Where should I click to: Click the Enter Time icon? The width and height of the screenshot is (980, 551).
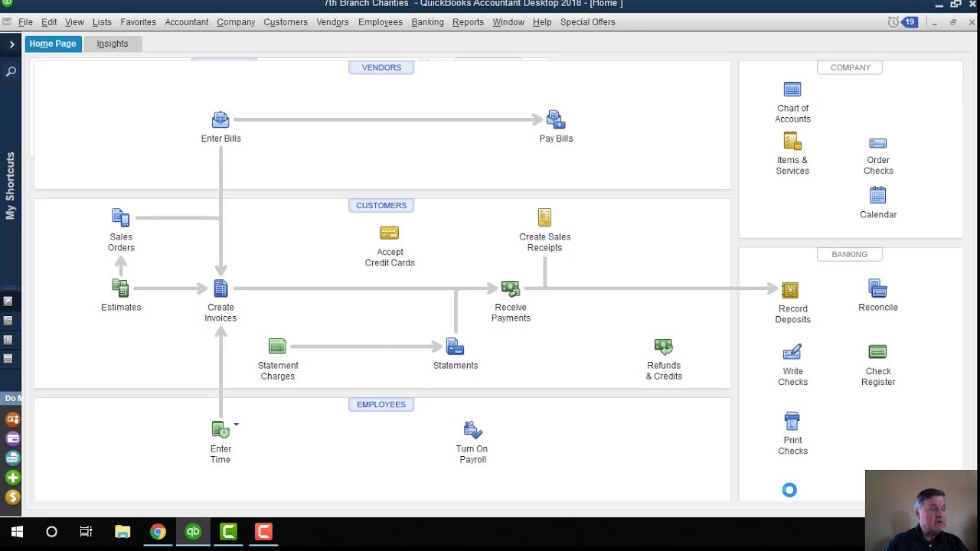click(x=220, y=430)
